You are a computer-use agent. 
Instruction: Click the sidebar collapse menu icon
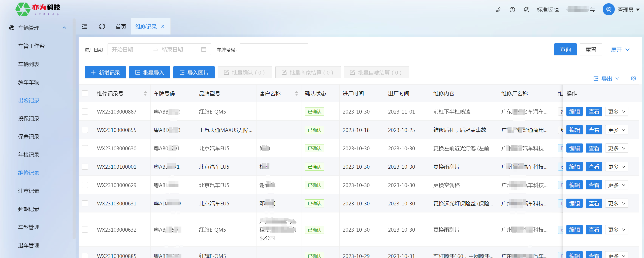tap(84, 26)
